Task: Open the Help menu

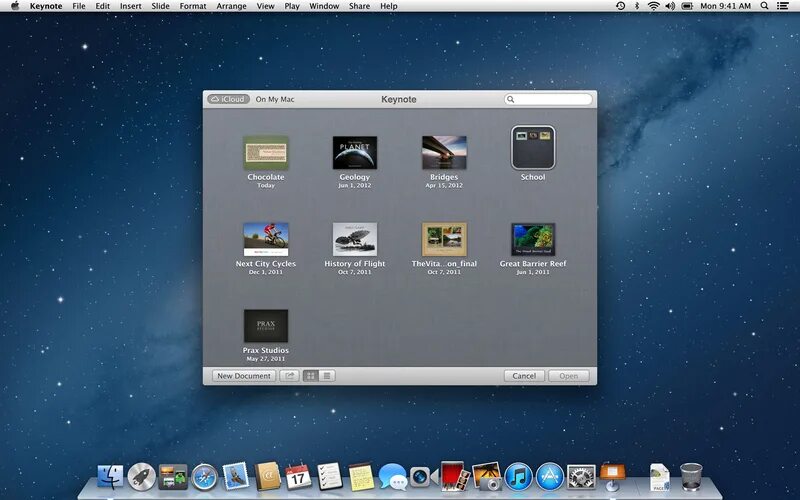Action: [x=388, y=6]
